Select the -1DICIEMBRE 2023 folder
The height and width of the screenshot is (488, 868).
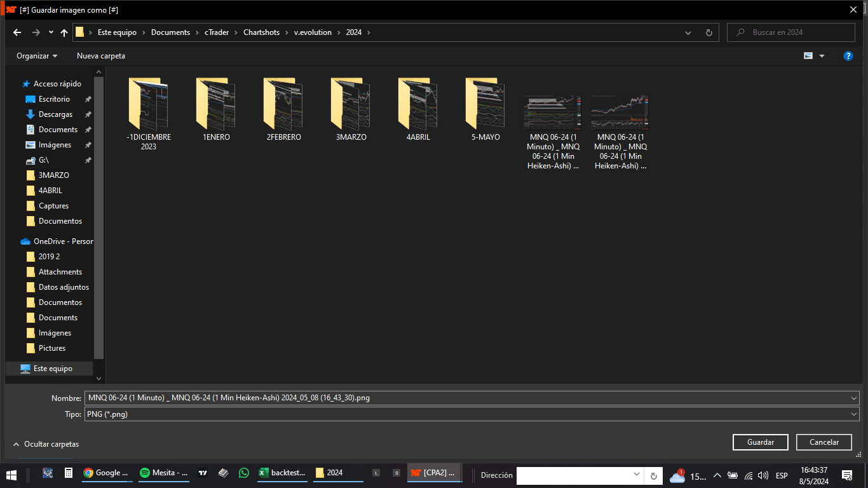149,114
